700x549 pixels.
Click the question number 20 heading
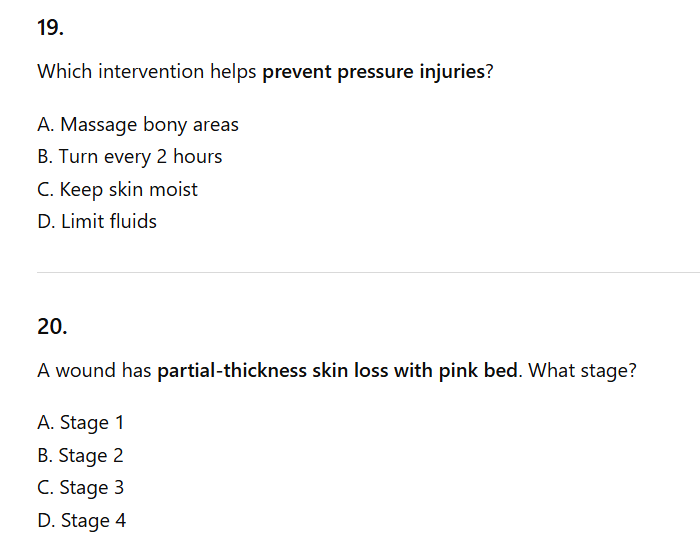tap(52, 326)
